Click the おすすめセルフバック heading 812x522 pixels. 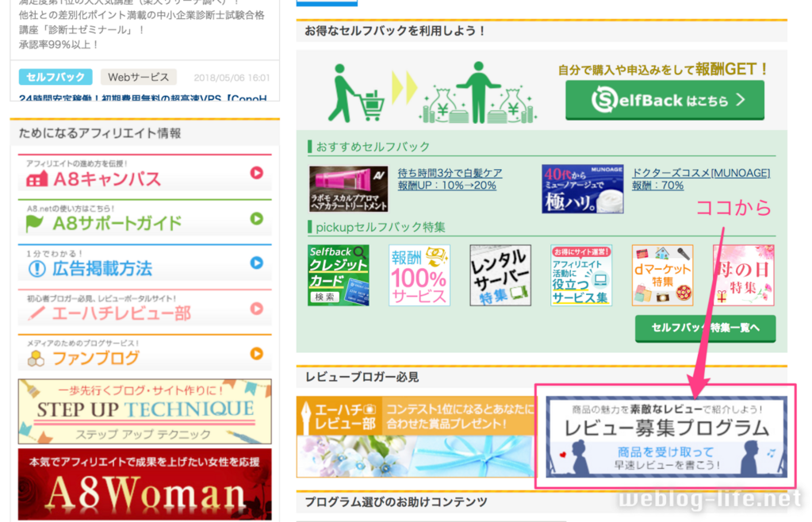point(373,147)
